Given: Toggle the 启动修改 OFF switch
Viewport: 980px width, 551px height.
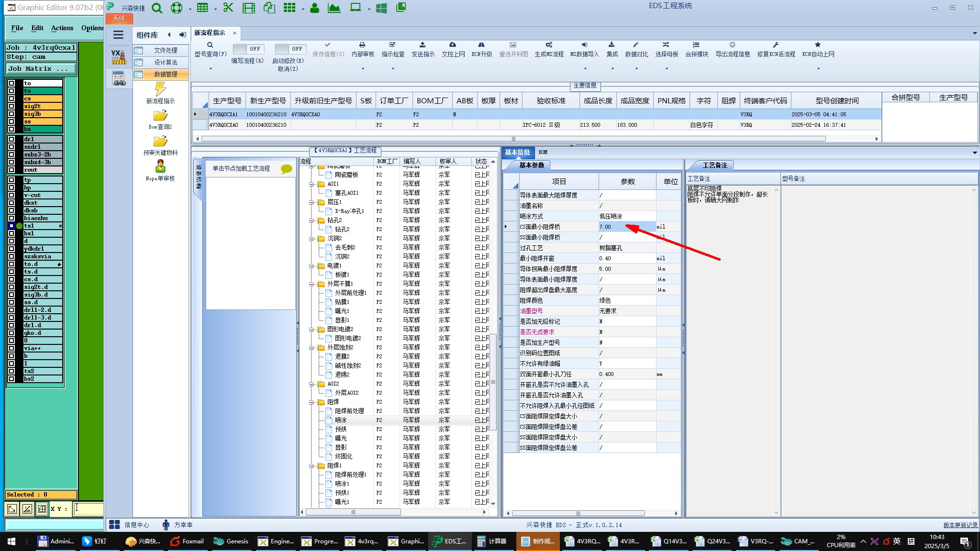Looking at the screenshot, I should [x=290, y=49].
